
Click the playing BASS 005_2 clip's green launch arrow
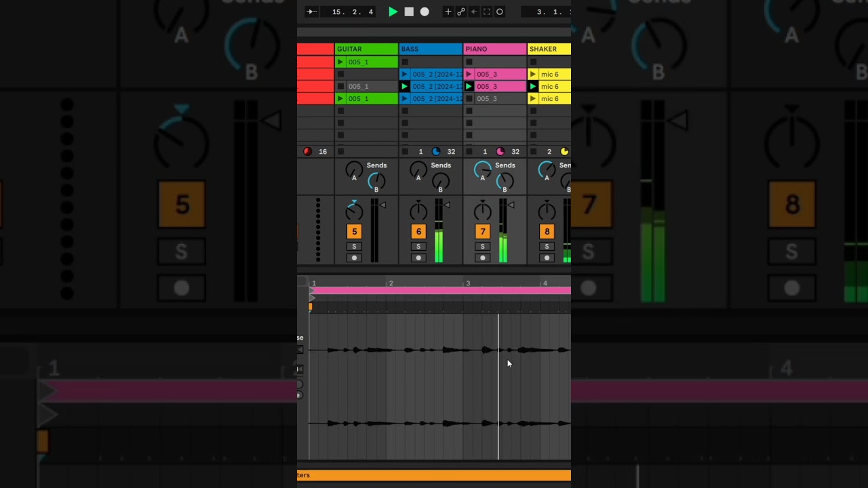(x=405, y=86)
